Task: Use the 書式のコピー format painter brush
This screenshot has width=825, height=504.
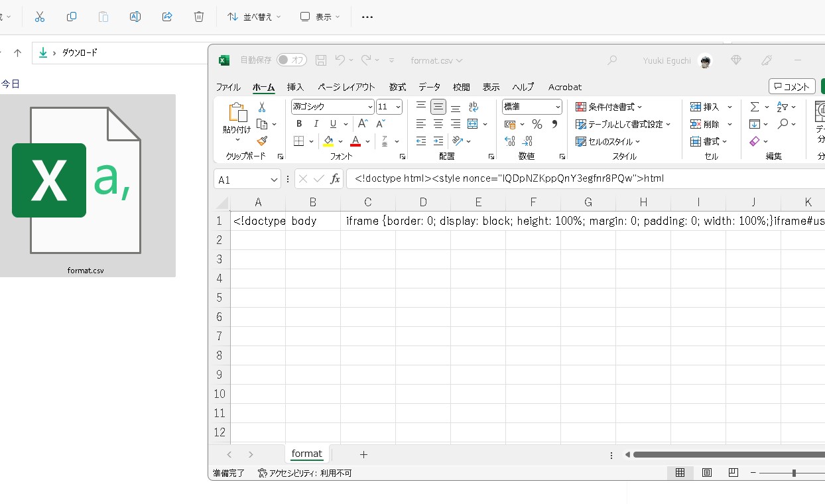Action: pos(263,141)
